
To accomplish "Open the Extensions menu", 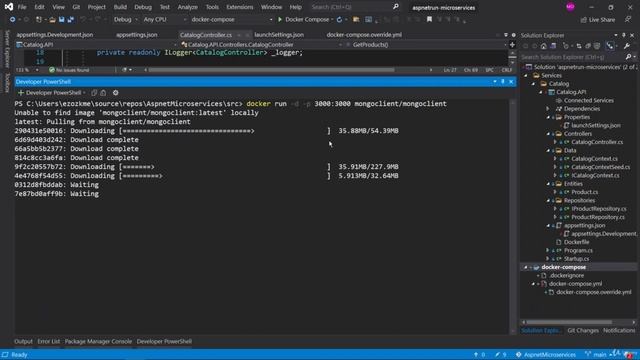I will tap(240, 7).
